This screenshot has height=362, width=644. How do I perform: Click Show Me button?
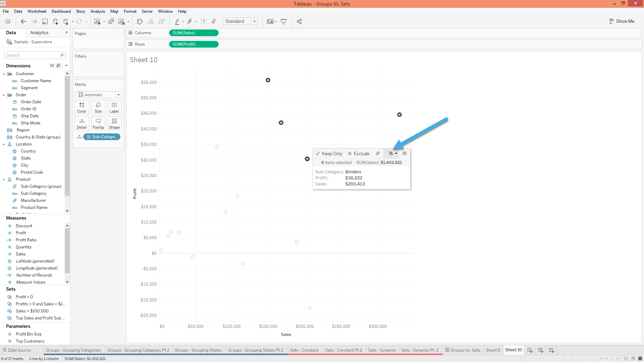622,21
